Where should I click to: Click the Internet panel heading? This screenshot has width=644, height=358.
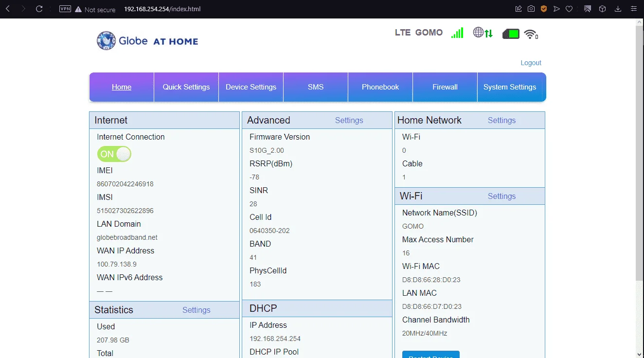pyautogui.click(x=111, y=120)
